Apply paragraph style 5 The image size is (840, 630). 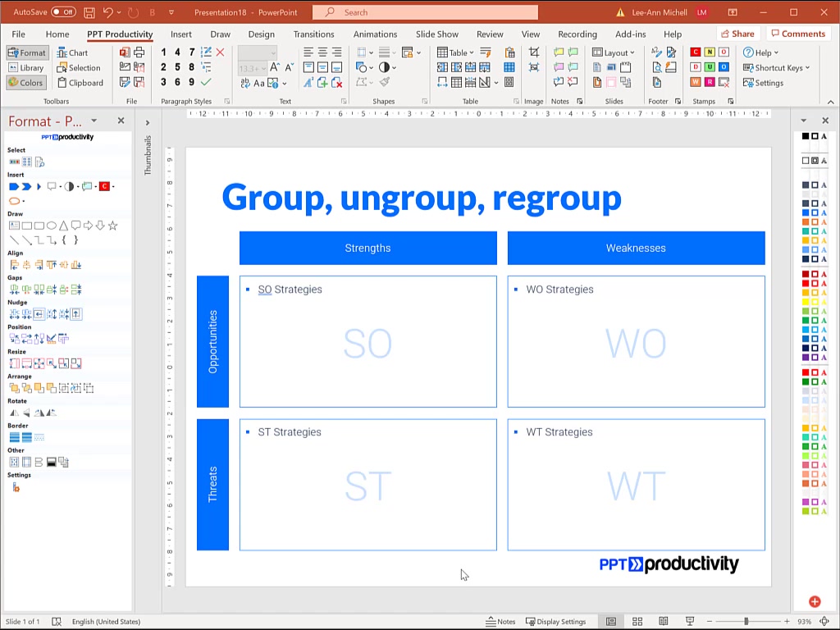pyautogui.click(x=177, y=67)
